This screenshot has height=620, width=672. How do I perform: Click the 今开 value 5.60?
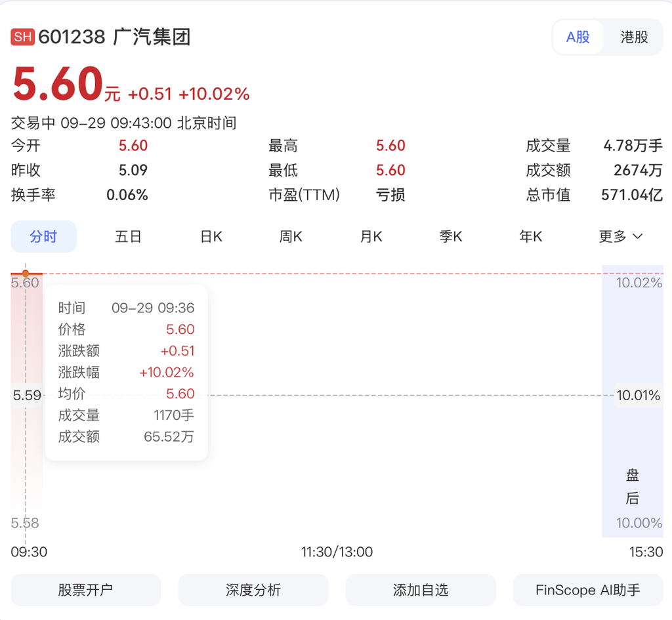coord(133,146)
